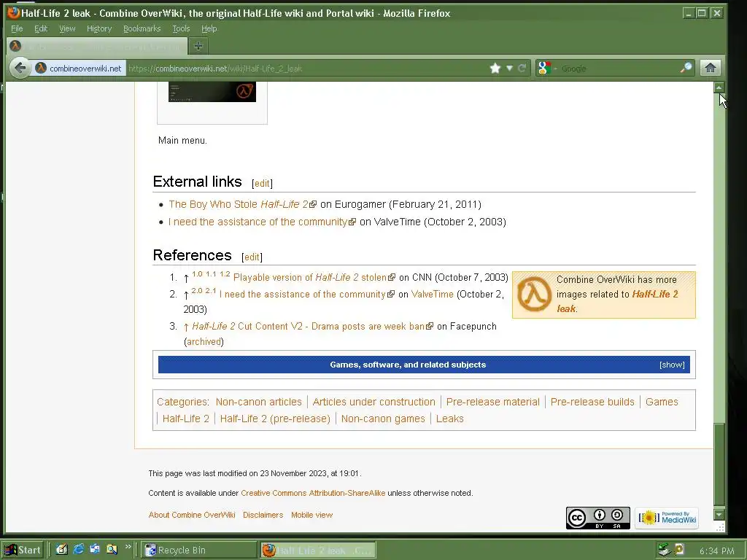The width and height of the screenshot is (747, 560).
Task: Jump to citation 1.2 in reference one
Action: 225,274
